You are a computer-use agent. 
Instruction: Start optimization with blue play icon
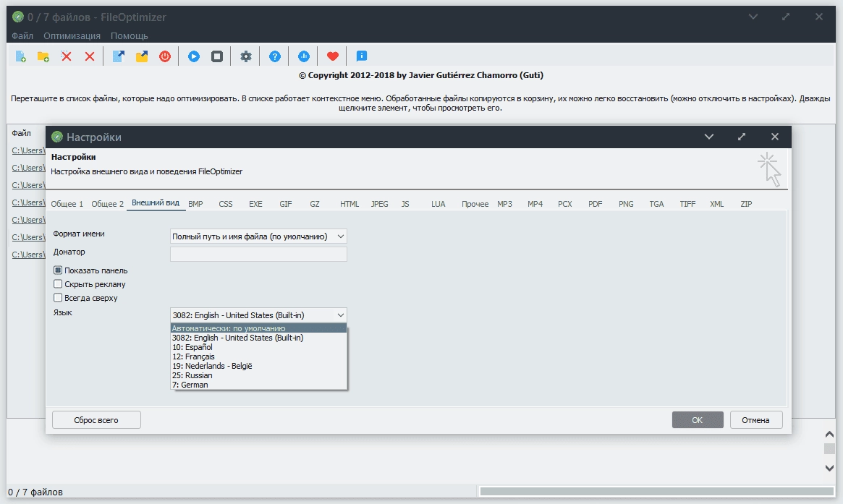193,56
